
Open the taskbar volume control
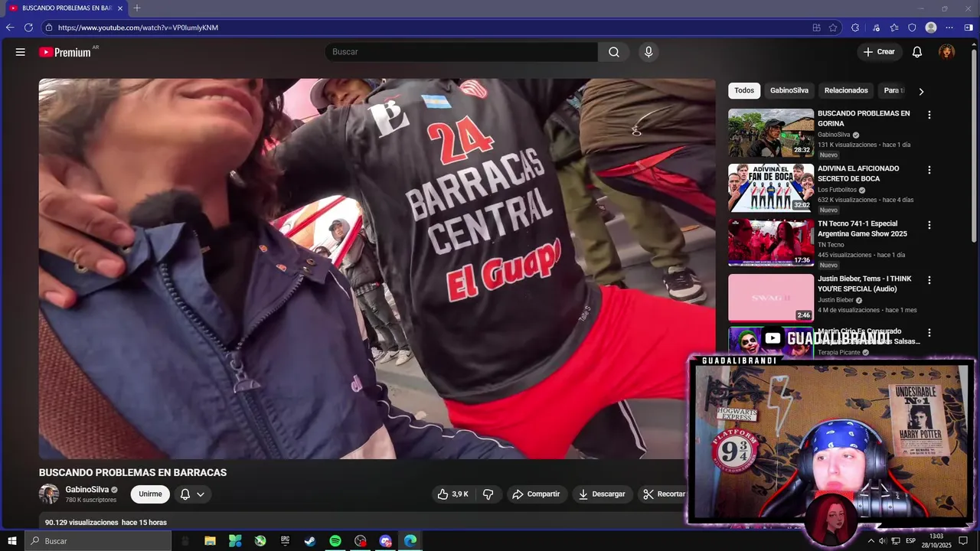point(882,541)
